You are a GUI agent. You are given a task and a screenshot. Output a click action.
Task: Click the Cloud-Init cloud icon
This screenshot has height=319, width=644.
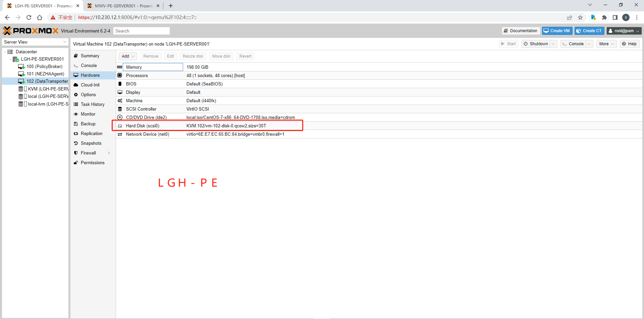point(76,85)
